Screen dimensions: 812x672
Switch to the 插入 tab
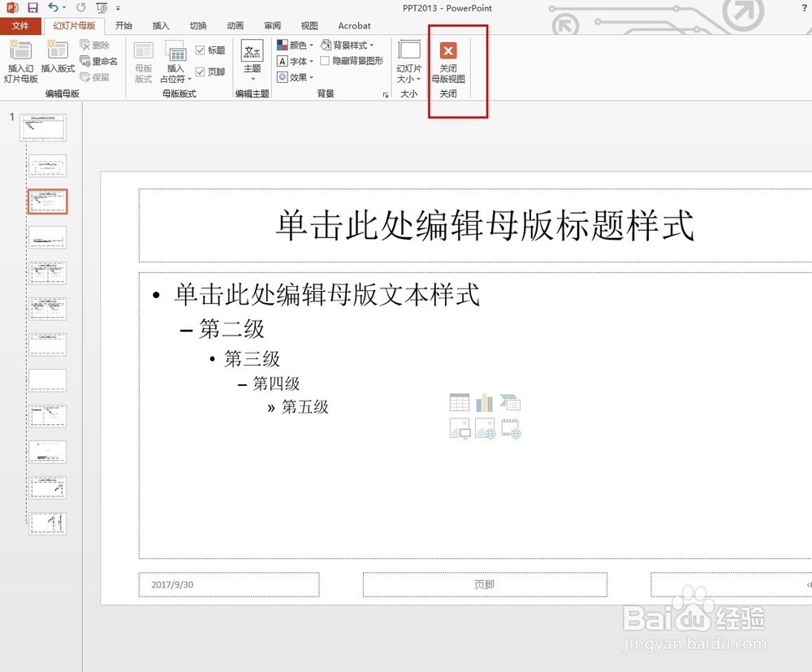click(x=161, y=25)
